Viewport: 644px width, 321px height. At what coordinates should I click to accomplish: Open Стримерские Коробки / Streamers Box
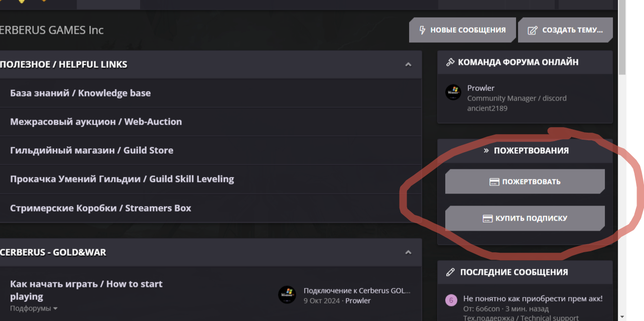(x=100, y=208)
